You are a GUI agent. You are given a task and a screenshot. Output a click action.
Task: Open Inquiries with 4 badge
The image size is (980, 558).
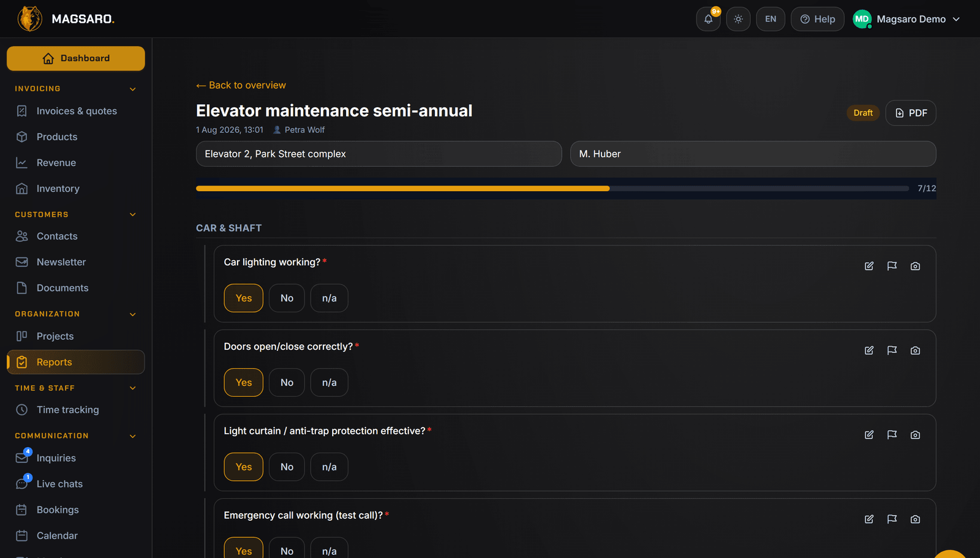click(x=76, y=458)
